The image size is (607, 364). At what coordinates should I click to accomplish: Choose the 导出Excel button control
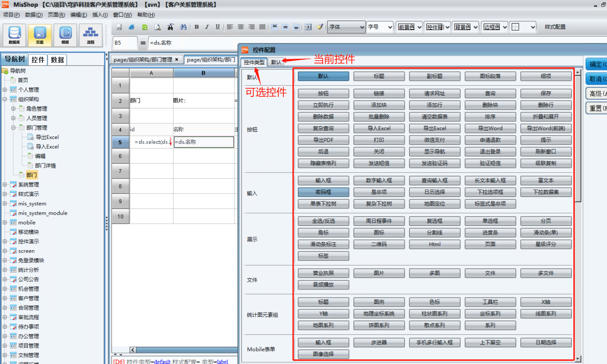point(434,128)
